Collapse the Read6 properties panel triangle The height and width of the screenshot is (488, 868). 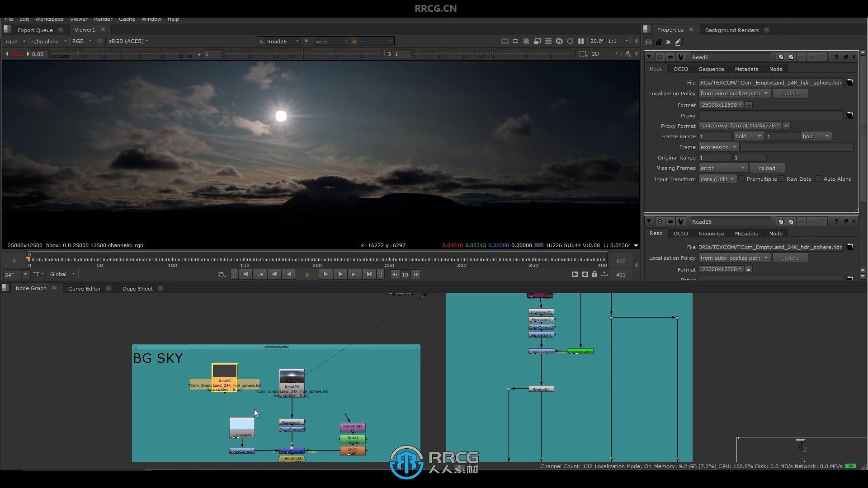coord(649,57)
